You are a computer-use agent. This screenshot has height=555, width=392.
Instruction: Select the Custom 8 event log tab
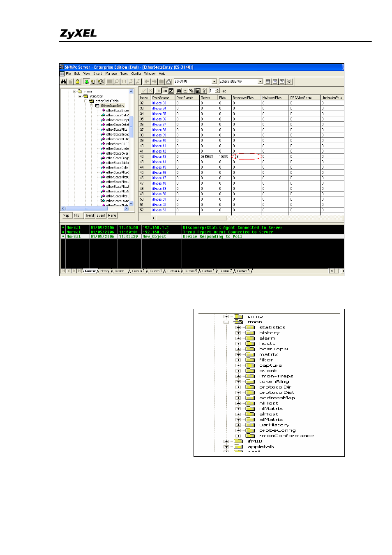click(243, 271)
